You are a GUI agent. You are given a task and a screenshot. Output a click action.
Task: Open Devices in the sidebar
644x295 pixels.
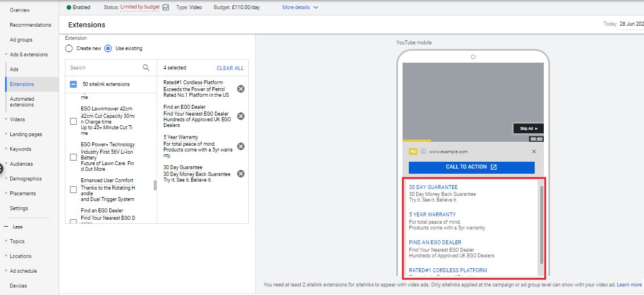pos(18,285)
